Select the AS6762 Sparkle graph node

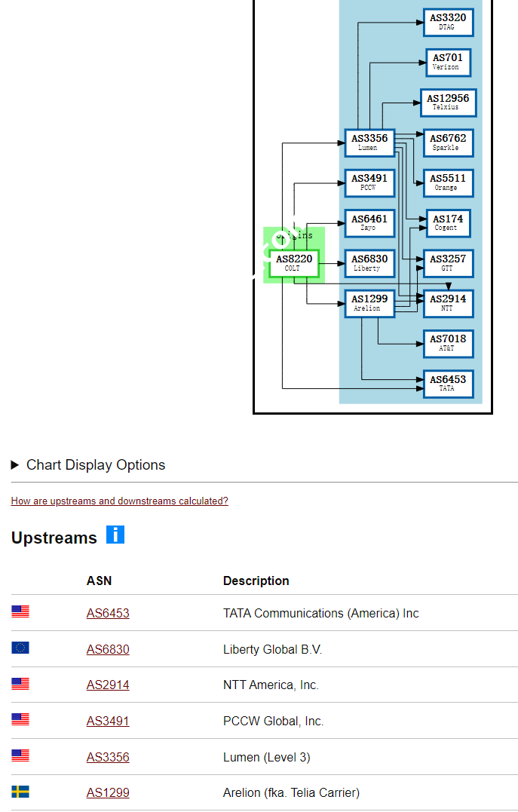click(448, 142)
